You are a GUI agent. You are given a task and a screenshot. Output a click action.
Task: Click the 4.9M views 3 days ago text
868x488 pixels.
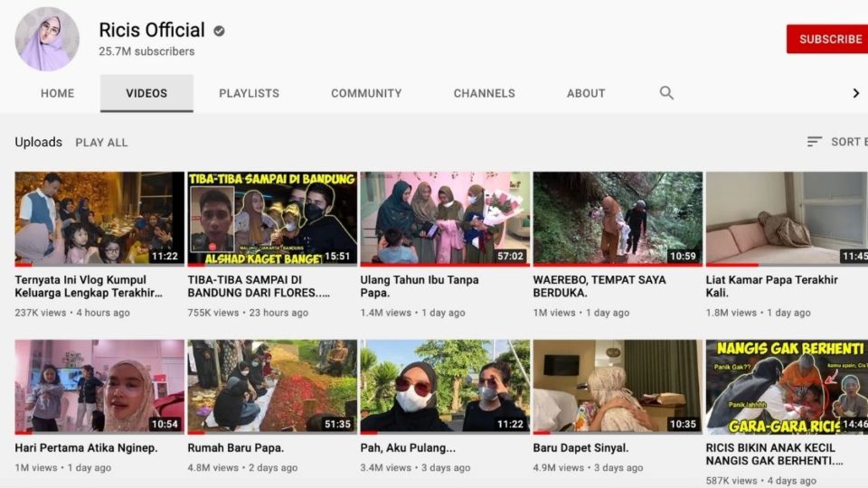coord(588,468)
